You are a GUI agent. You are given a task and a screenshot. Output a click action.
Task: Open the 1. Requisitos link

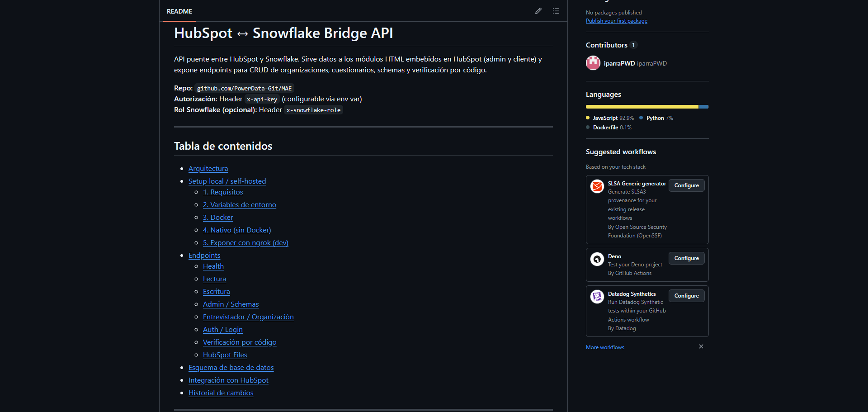pyautogui.click(x=223, y=192)
